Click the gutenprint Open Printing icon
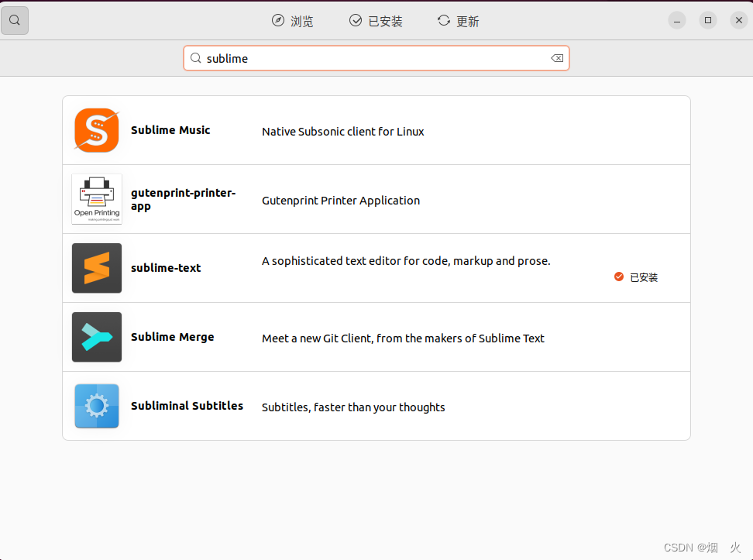The width and height of the screenshot is (753, 560). coord(97,199)
